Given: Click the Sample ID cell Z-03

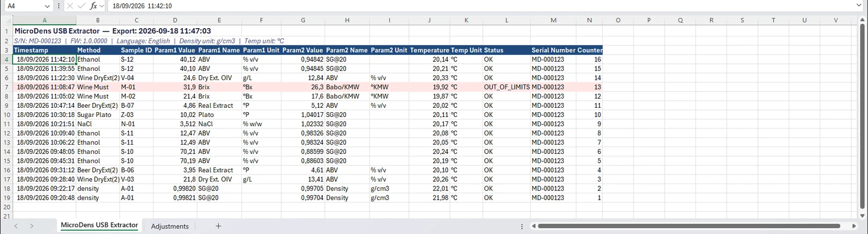Looking at the screenshot, I should [x=136, y=115].
